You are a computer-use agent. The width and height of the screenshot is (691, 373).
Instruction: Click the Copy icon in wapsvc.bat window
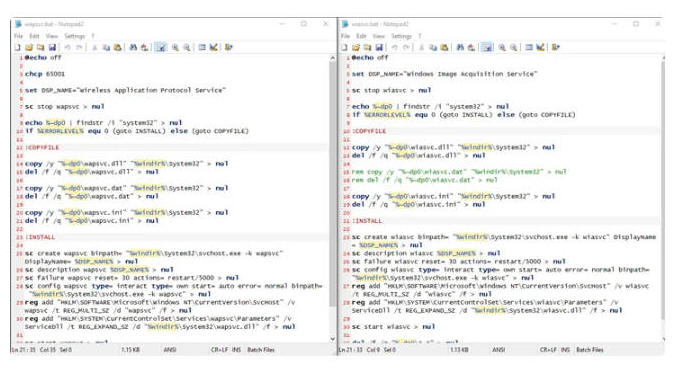pos(106,47)
